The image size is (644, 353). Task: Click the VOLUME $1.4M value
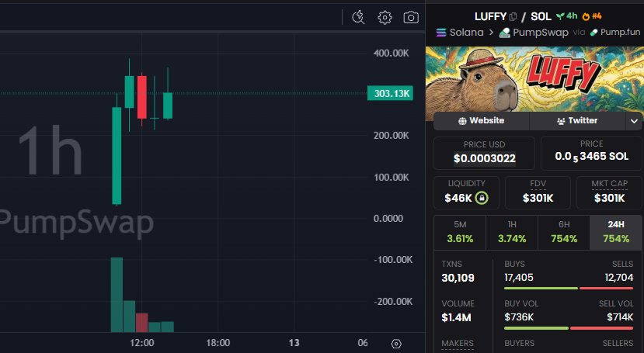pyautogui.click(x=456, y=318)
